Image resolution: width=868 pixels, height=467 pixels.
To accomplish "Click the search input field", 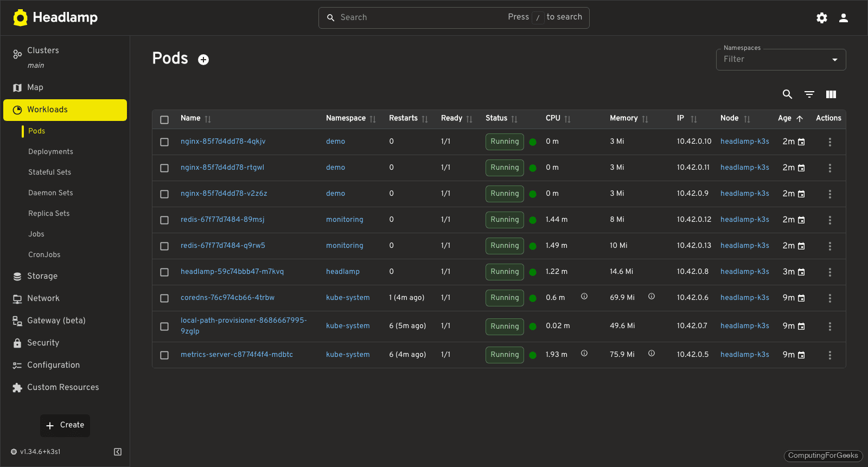I will coord(454,18).
